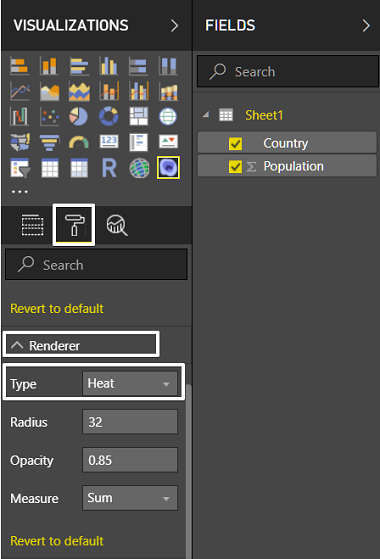Select the ribbon chart visual
Image resolution: width=380 pixels, height=559 pixels.
[168, 91]
